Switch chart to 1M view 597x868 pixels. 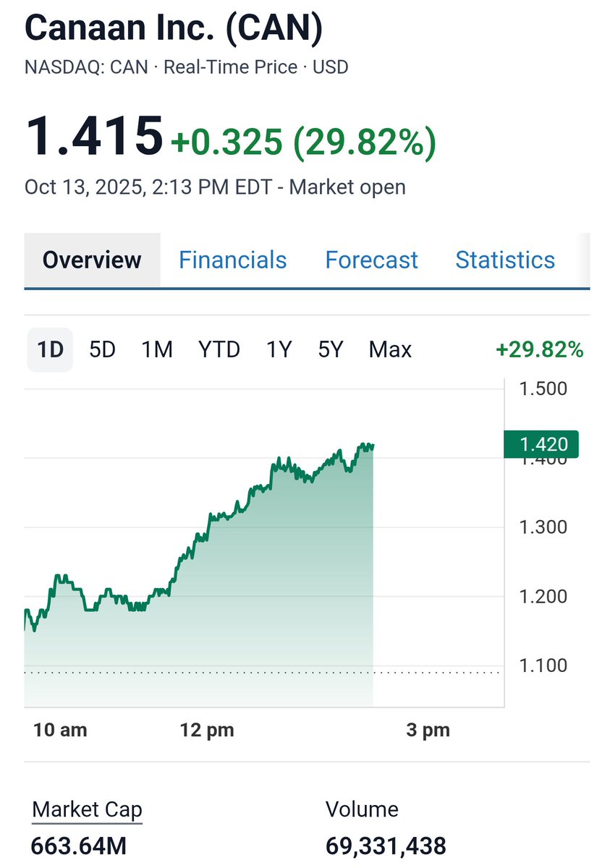156,349
